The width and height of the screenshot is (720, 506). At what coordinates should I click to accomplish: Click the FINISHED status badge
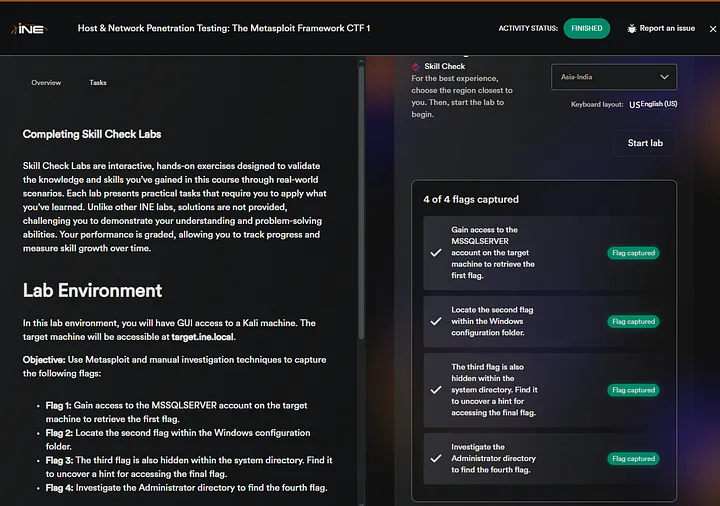(x=586, y=28)
